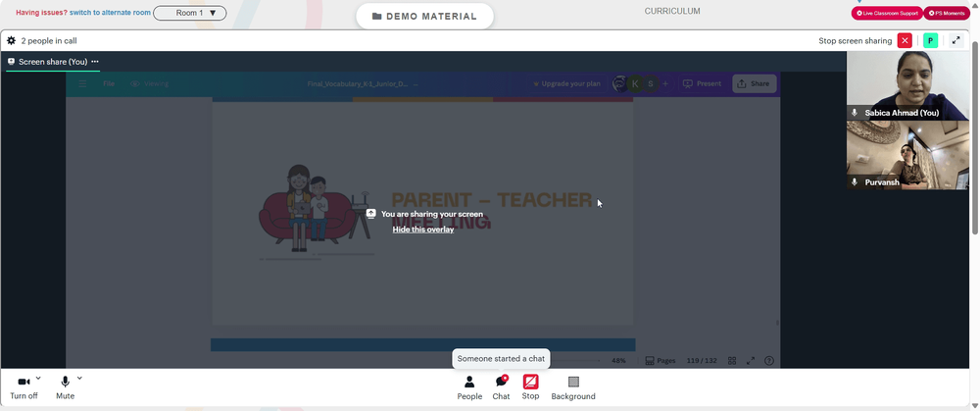Click the green P participant badge
Viewport: 980px width, 411px height.
(x=931, y=40)
